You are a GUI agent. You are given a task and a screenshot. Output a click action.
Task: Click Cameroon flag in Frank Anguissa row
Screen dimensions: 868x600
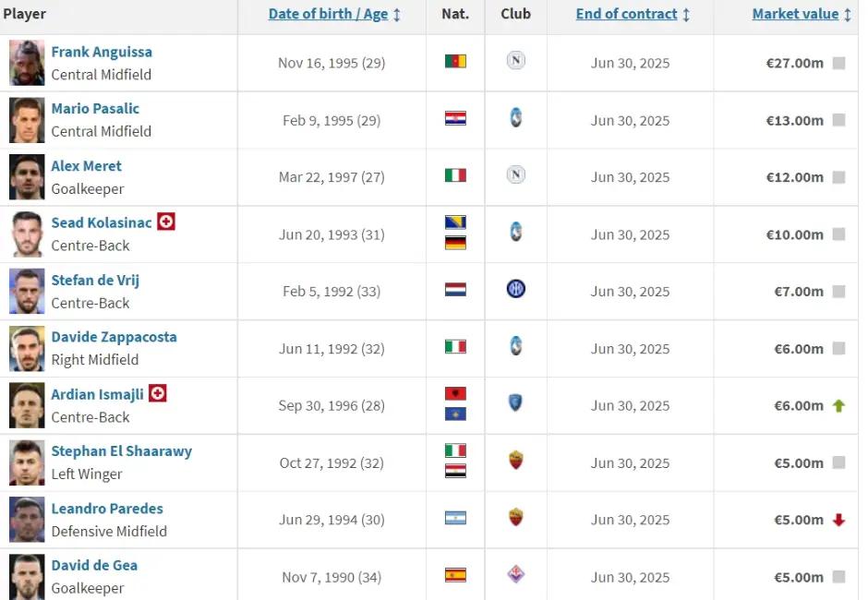pyautogui.click(x=455, y=62)
